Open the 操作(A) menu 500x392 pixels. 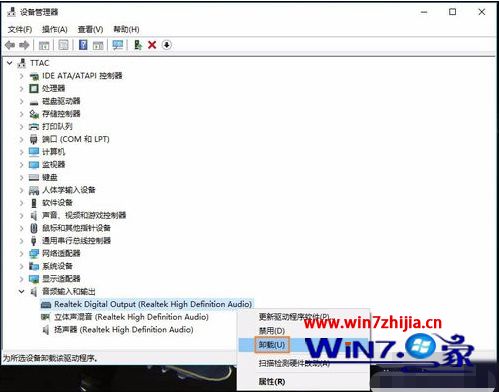point(55,29)
